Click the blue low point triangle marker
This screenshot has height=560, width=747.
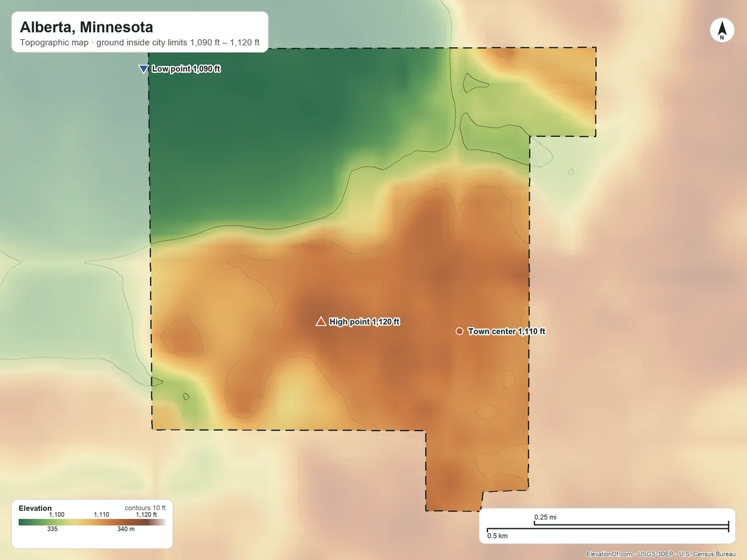[x=144, y=69]
